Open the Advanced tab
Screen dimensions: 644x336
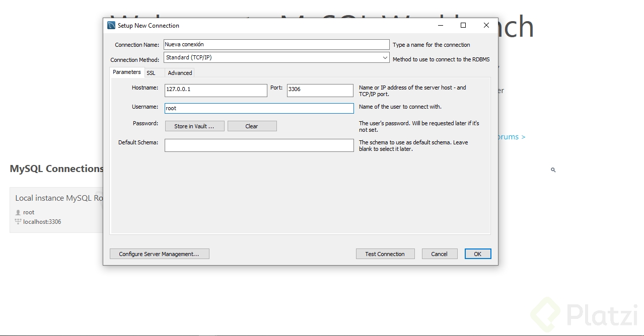click(180, 73)
